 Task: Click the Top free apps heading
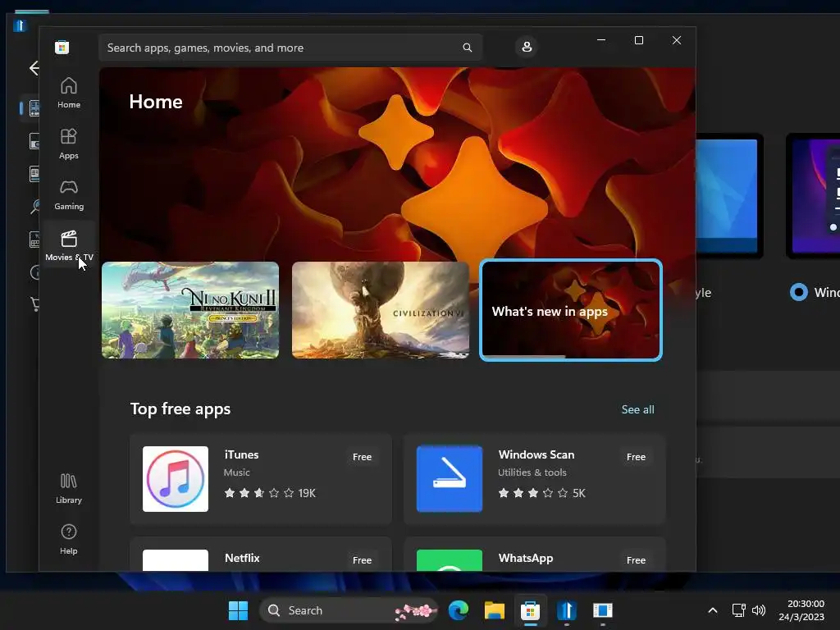pos(180,409)
